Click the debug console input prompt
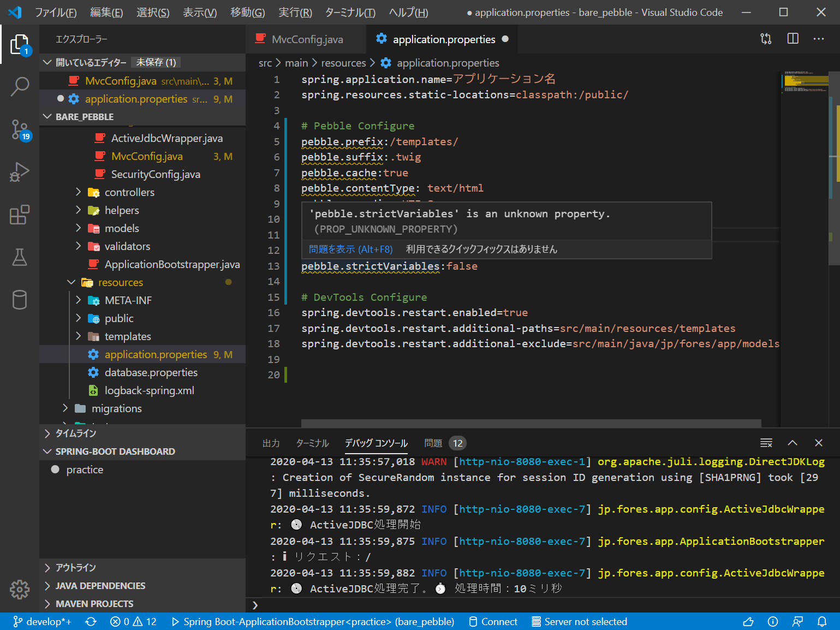 point(543,605)
